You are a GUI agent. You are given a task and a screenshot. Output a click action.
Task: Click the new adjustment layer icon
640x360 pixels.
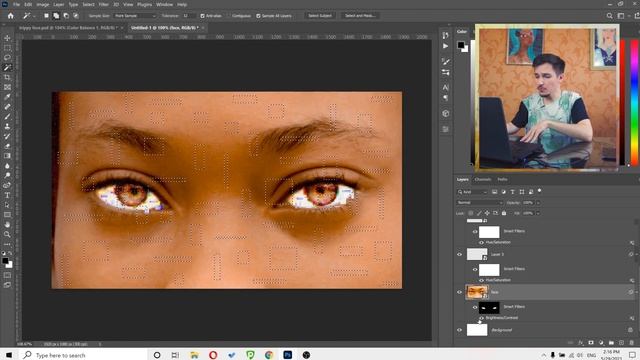tap(601, 342)
